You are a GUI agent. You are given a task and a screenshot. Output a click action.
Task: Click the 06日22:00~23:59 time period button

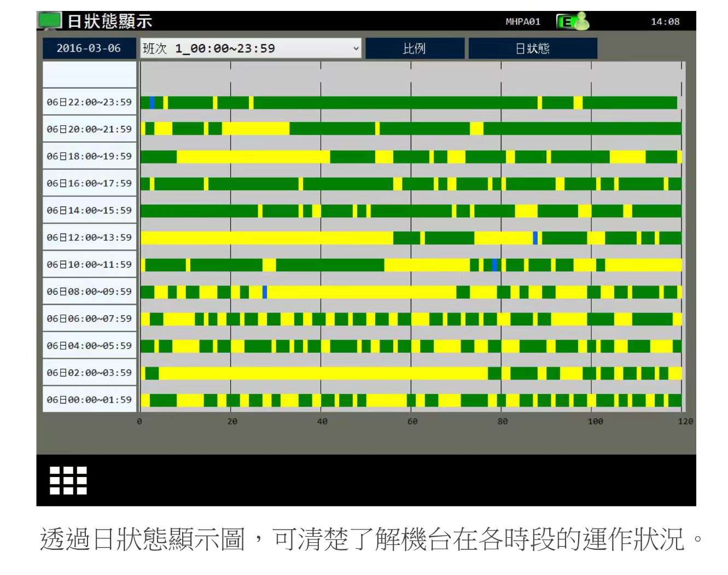coord(89,101)
